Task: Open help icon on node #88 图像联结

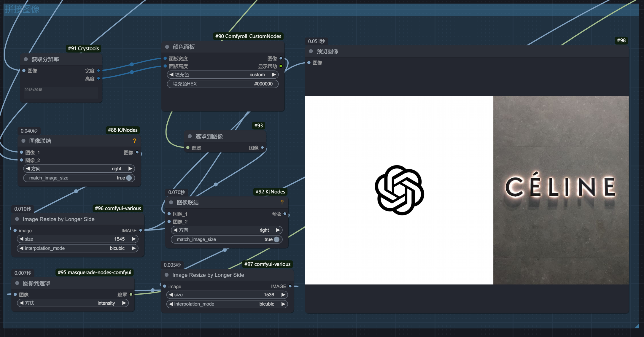Action: 134,141
